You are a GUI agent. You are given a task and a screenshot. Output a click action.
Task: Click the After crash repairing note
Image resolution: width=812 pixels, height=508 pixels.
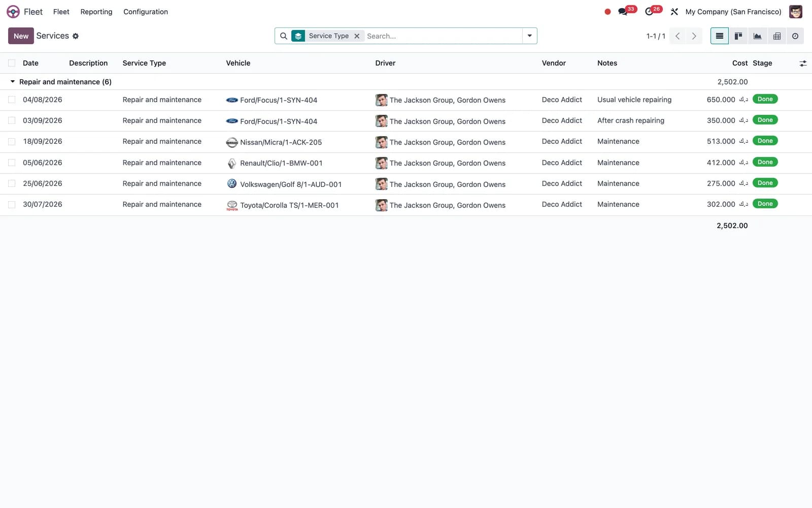tap(631, 120)
